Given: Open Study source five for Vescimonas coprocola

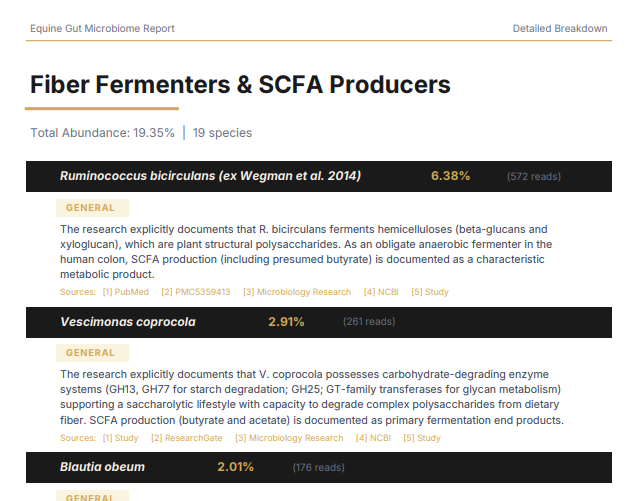Looking at the screenshot, I should coord(422,438).
